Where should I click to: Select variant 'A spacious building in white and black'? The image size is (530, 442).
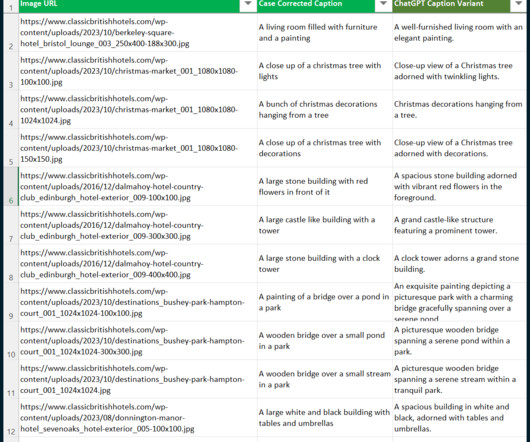[x=459, y=418]
